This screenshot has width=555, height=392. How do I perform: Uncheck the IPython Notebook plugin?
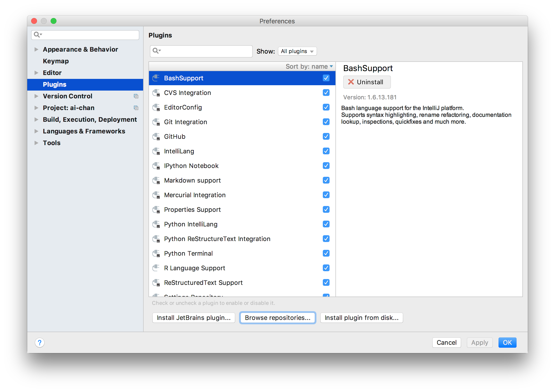[x=326, y=166]
